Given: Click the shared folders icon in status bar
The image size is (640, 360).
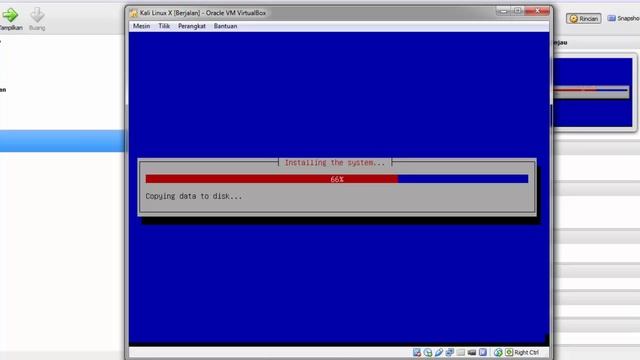Looking at the screenshot, I should [460, 352].
